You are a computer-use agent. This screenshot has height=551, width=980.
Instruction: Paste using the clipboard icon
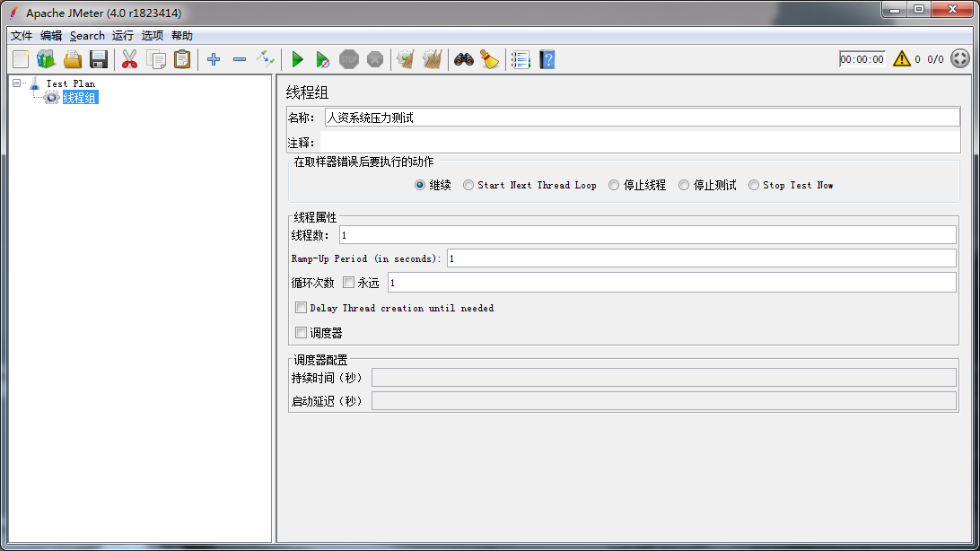[182, 59]
